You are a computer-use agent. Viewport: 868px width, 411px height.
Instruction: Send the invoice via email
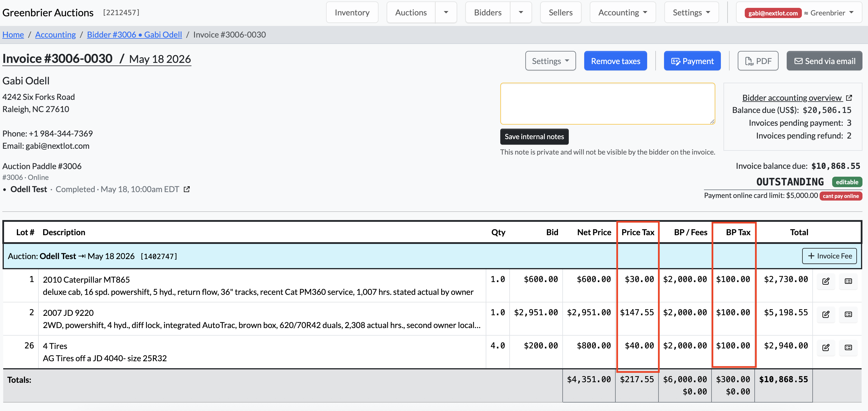824,61
